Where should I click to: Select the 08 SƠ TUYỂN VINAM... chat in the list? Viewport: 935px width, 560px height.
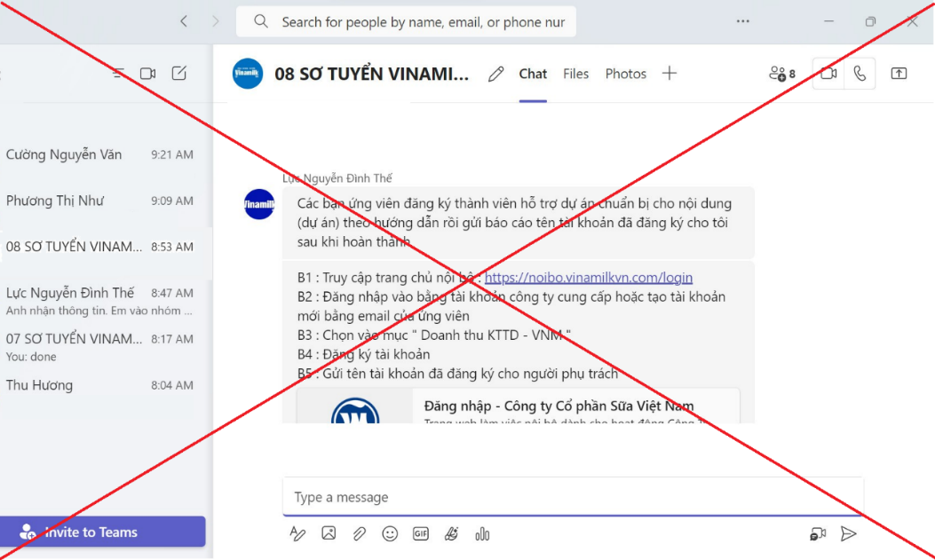tap(99, 247)
